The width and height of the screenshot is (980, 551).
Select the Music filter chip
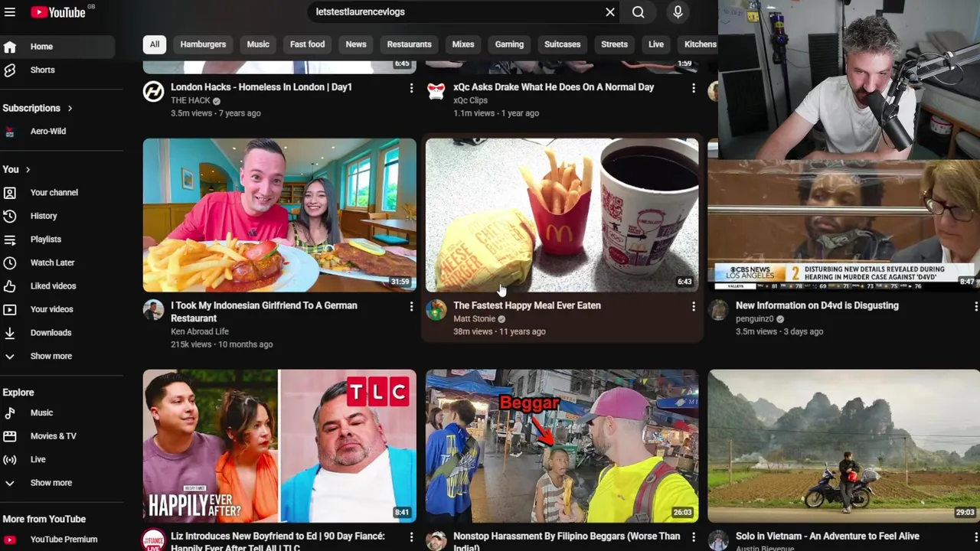[258, 44]
